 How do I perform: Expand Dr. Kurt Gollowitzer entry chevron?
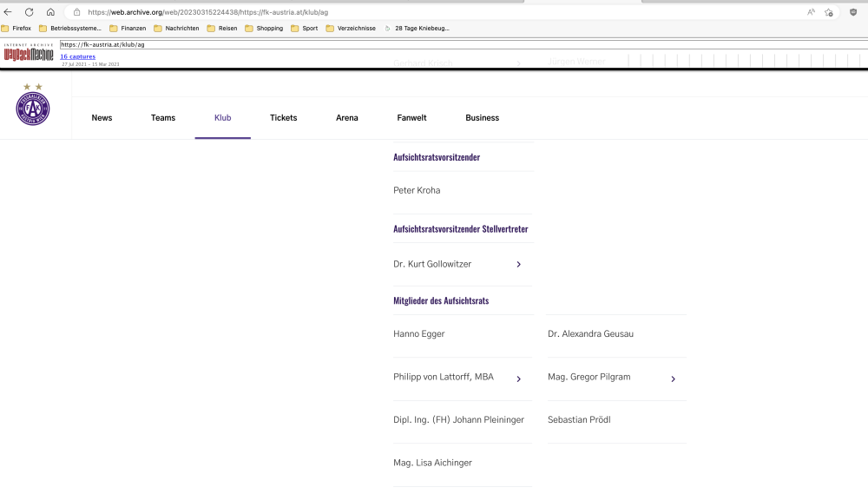pyautogui.click(x=518, y=264)
